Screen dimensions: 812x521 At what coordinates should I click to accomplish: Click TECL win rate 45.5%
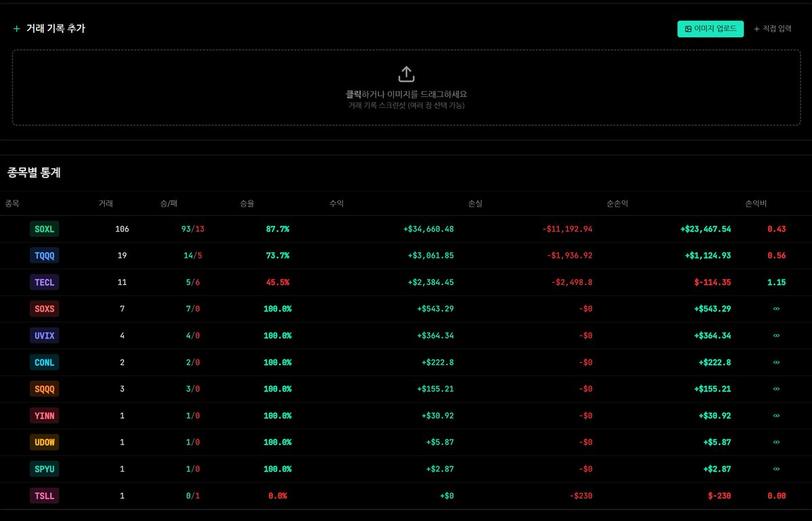[277, 282]
